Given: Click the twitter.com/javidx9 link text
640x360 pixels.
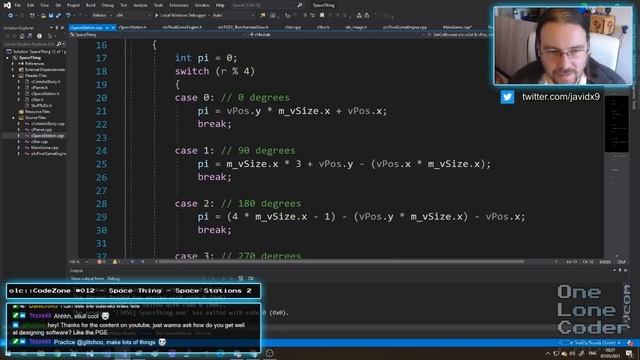Looking at the screenshot, I should click(561, 97).
